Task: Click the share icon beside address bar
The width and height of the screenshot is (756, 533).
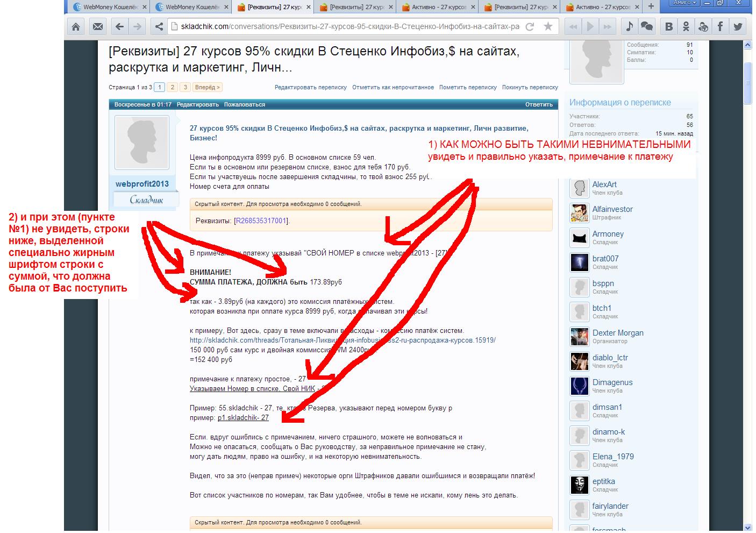Action: point(159,26)
